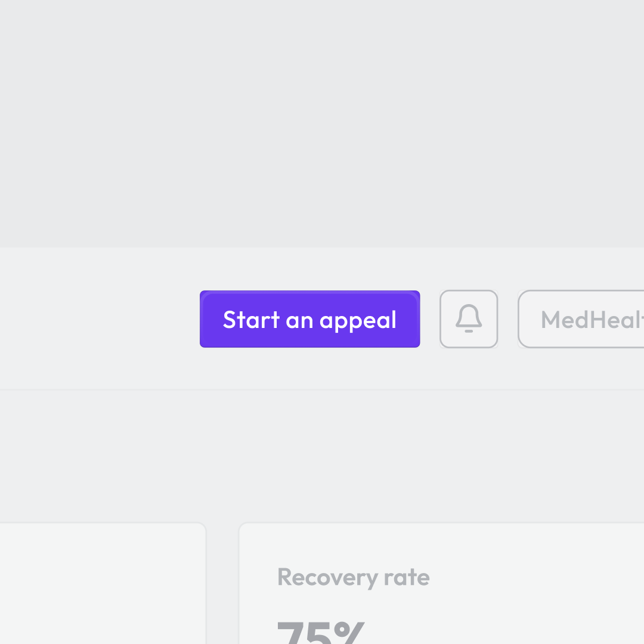Click the Start an appeal button
This screenshot has width=644, height=644.
[309, 318]
